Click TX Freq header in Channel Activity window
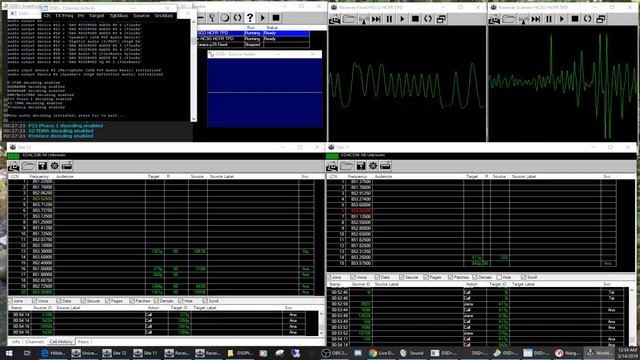The height and width of the screenshot is (360, 640). 64,16
